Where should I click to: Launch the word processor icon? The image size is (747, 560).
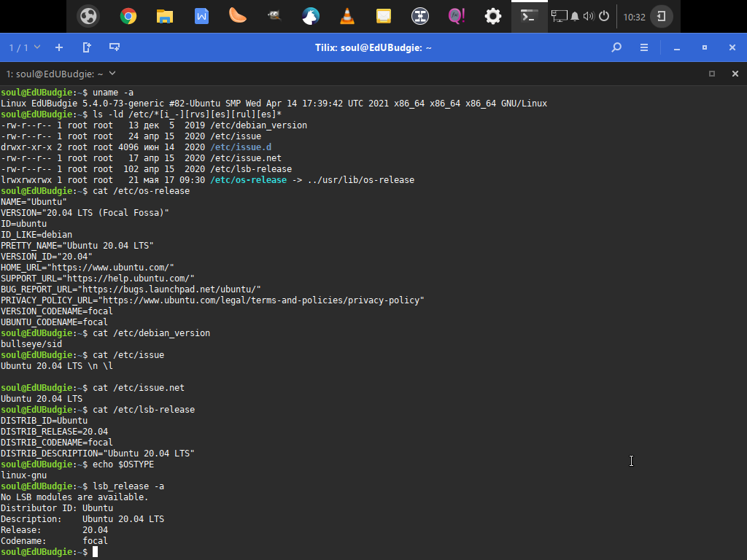(201, 16)
